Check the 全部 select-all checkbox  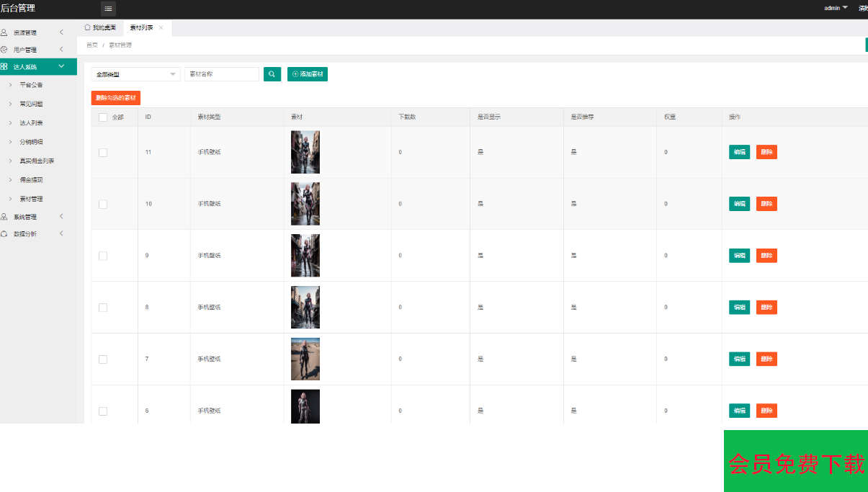[103, 117]
